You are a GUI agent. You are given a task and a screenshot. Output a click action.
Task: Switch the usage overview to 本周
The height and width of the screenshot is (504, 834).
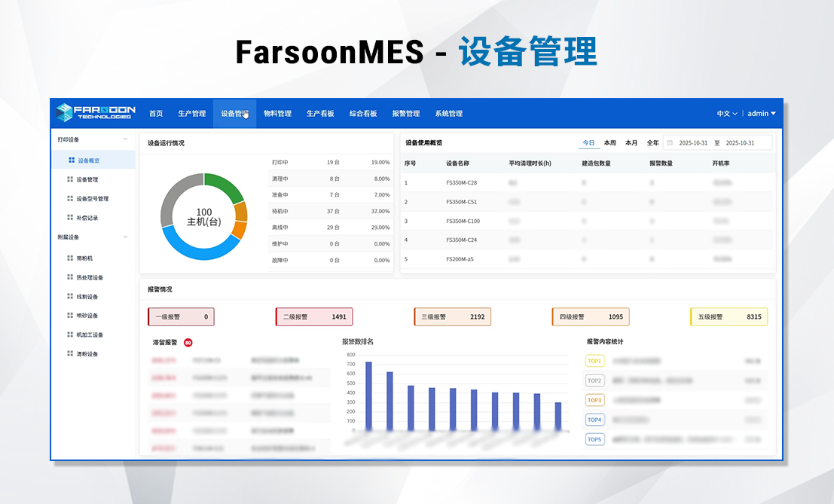click(609, 142)
